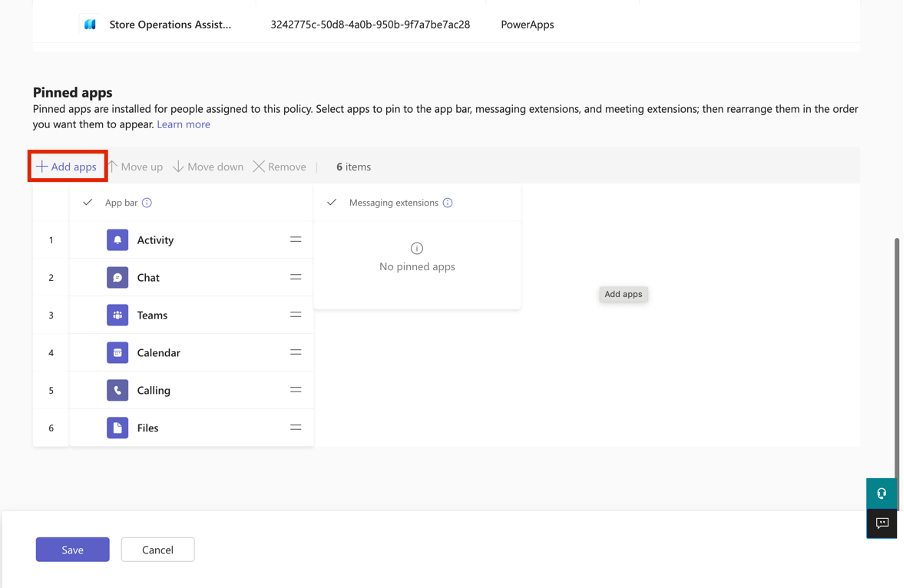Select Remove in the apps toolbar

click(279, 166)
